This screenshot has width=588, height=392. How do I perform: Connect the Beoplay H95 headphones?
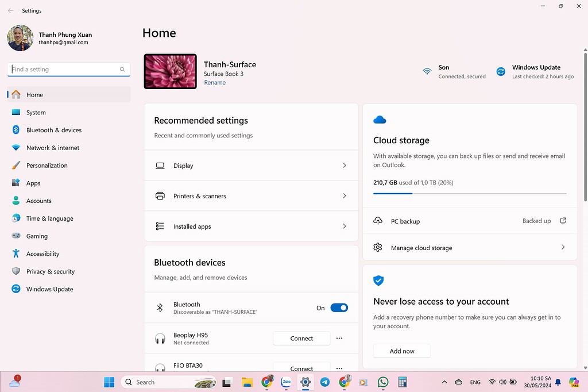(x=301, y=339)
